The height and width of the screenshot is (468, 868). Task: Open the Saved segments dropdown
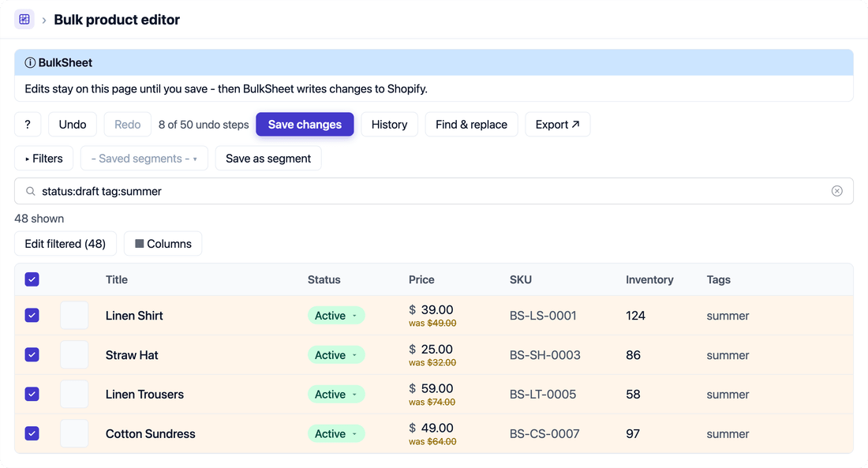tap(144, 159)
